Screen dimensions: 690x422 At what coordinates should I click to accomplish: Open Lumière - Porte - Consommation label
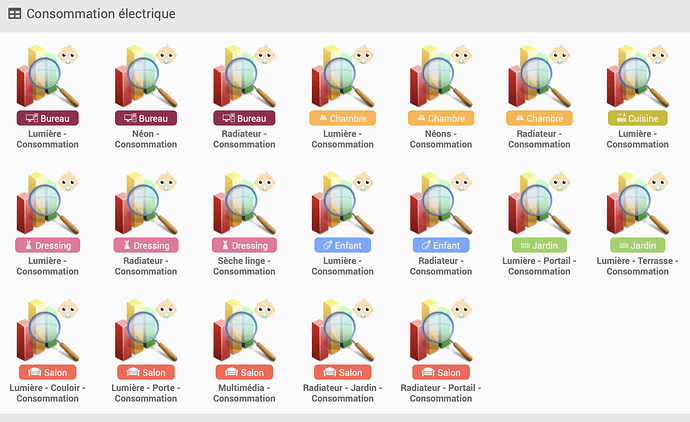146,393
